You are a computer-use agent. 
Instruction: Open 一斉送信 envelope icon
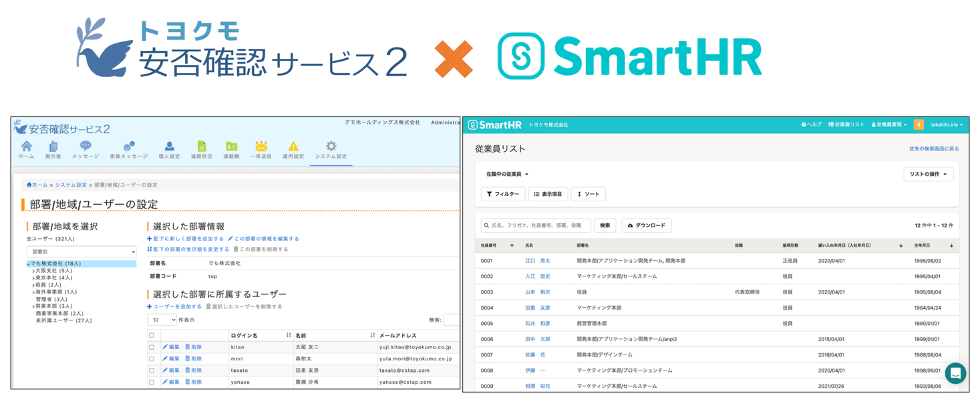[261, 146]
